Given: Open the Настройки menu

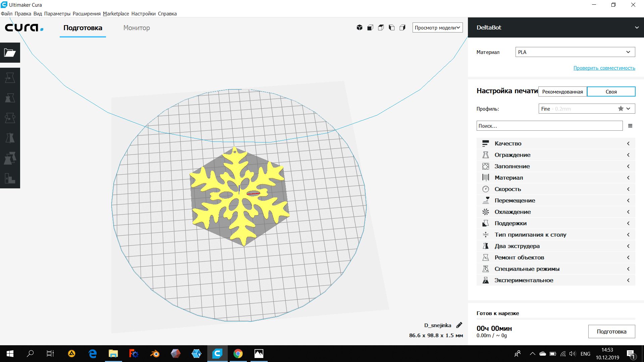Looking at the screenshot, I should pyautogui.click(x=144, y=14).
